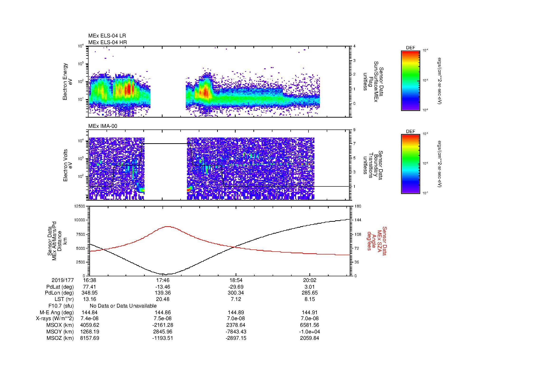
Task: Click the minimum of the black altitude curve
Action: tap(166, 274)
